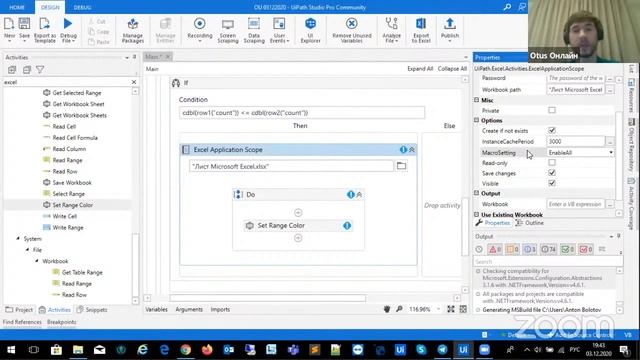Clear the activities search box
Image resolution: width=640 pixels, height=360 pixels.
point(134,82)
